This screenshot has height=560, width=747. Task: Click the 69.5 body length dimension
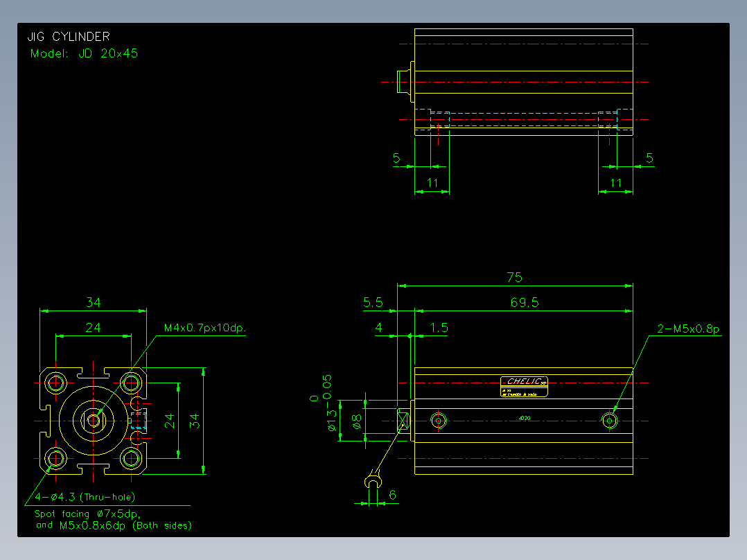tap(525, 303)
